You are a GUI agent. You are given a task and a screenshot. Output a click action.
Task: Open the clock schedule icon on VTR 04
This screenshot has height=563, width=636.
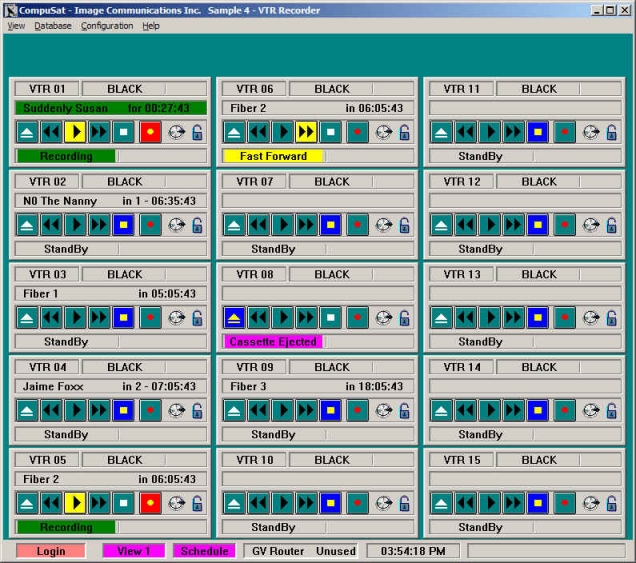point(176,410)
